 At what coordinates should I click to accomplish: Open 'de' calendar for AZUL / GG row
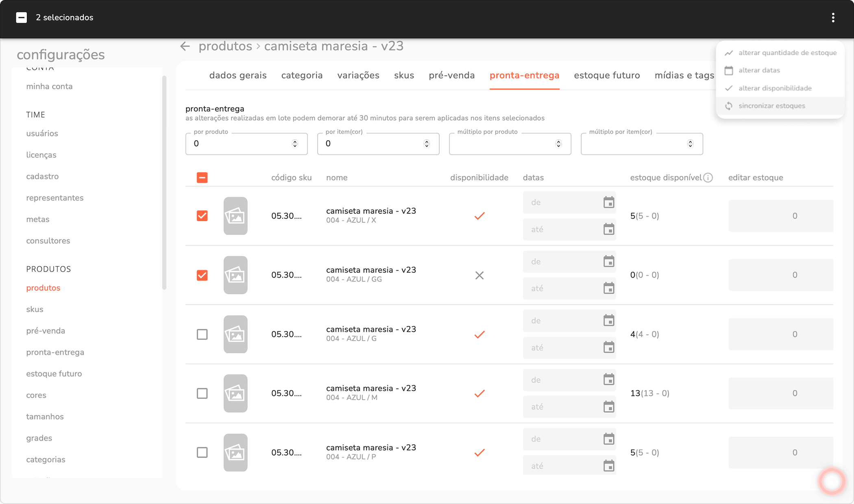(608, 261)
